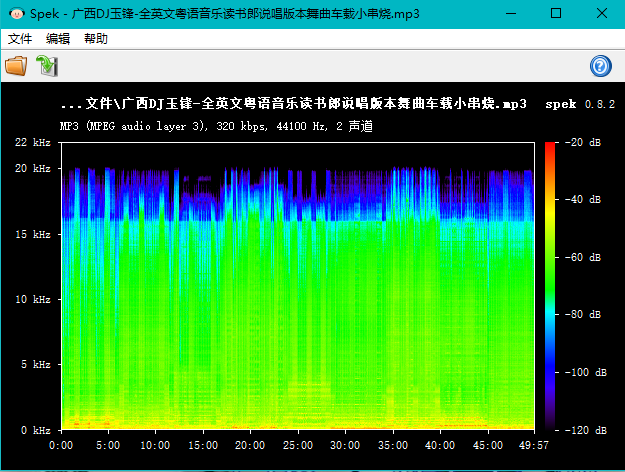The height and width of the screenshot is (472, 625).
Task: Click the 49:57 end time label
Action: [534, 445]
